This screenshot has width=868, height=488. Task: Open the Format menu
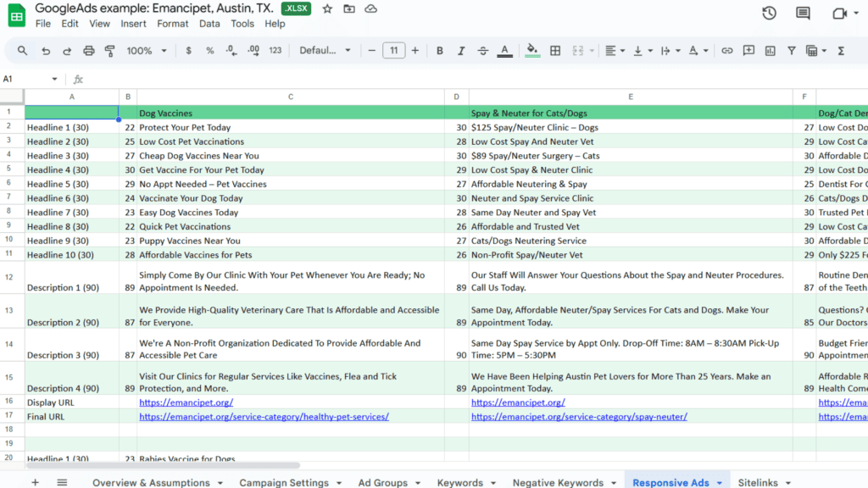(x=172, y=24)
